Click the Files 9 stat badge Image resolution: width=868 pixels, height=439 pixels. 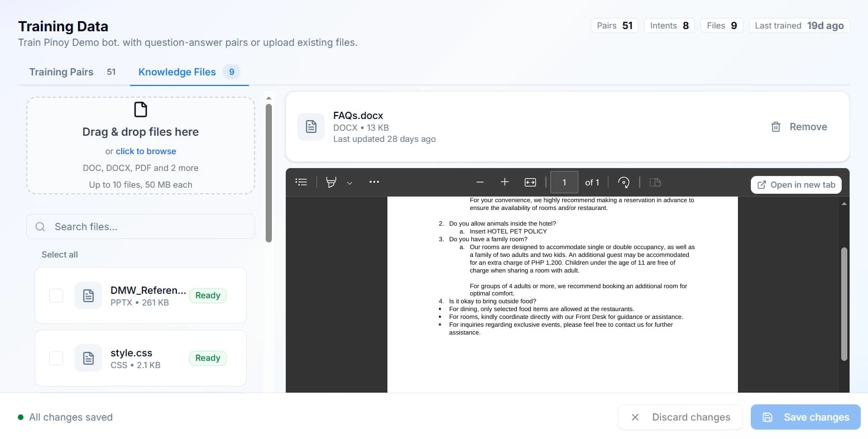[722, 26]
